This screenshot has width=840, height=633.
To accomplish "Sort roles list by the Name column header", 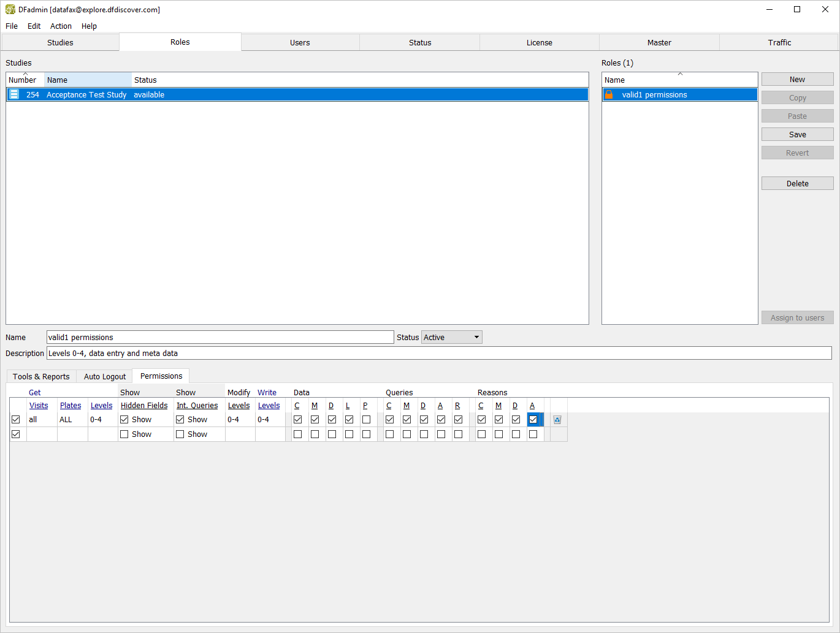I will tap(615, 80).
